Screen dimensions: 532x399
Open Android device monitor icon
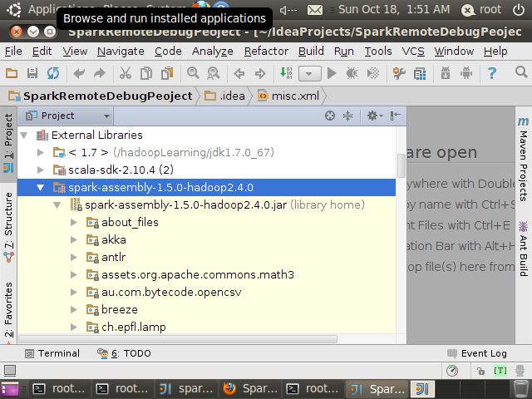(x=466, y=73)
